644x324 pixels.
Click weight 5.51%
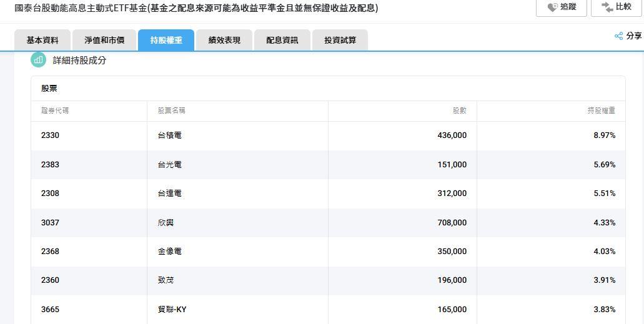[605, 194]
